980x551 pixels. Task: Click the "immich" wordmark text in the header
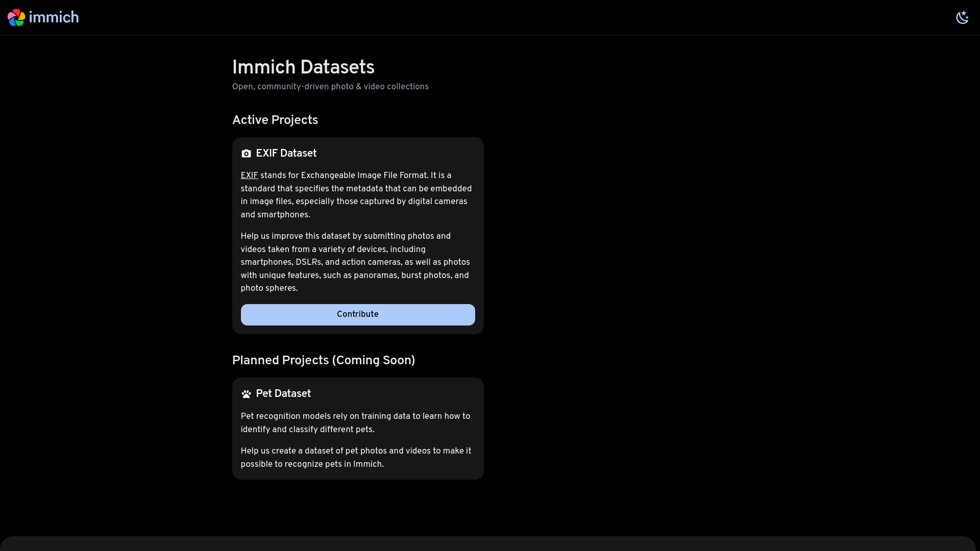pos(54,17)
